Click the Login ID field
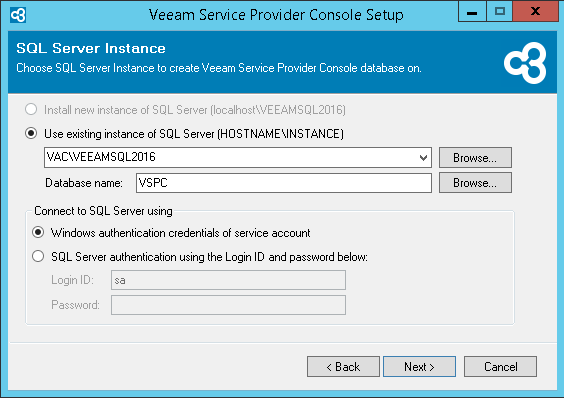Screen dimensions: 564x398 tap(228, 280)
